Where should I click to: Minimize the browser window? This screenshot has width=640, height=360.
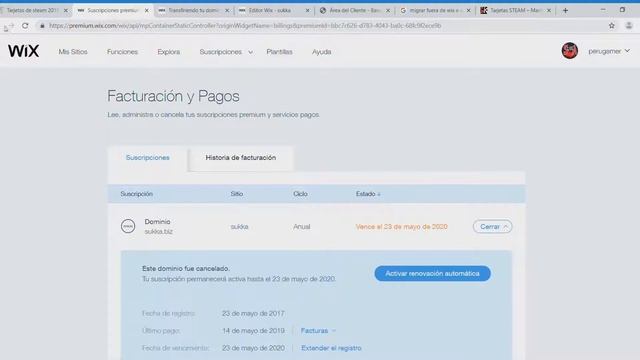(x=603, y=10)
